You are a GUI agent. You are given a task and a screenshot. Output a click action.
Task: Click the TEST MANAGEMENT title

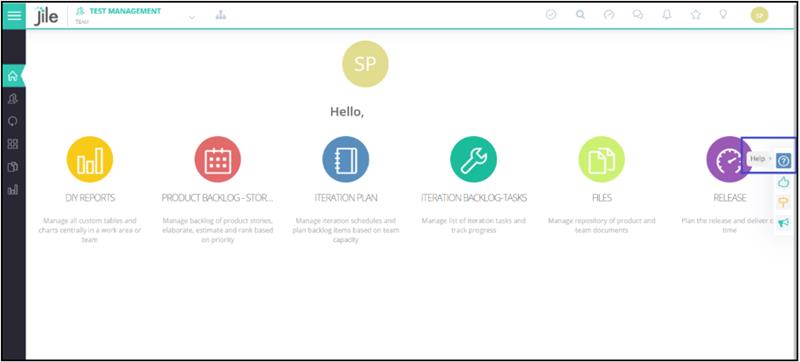(x=126, y=11)
